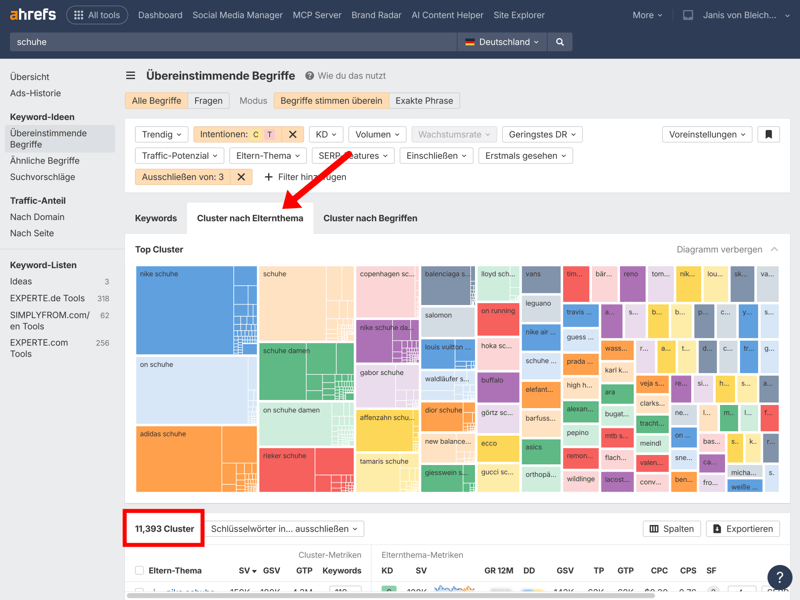Click the bookmark icon next to Voreinstellungen
This screenshot has width=800, height=600.
click(x=768, y=134)
